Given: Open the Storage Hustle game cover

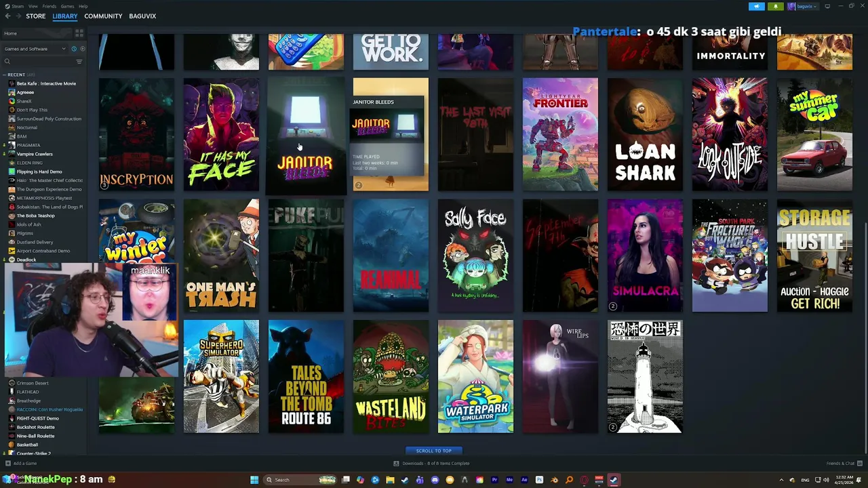Looking at the screenshot, I should click(x=814, y=256).
